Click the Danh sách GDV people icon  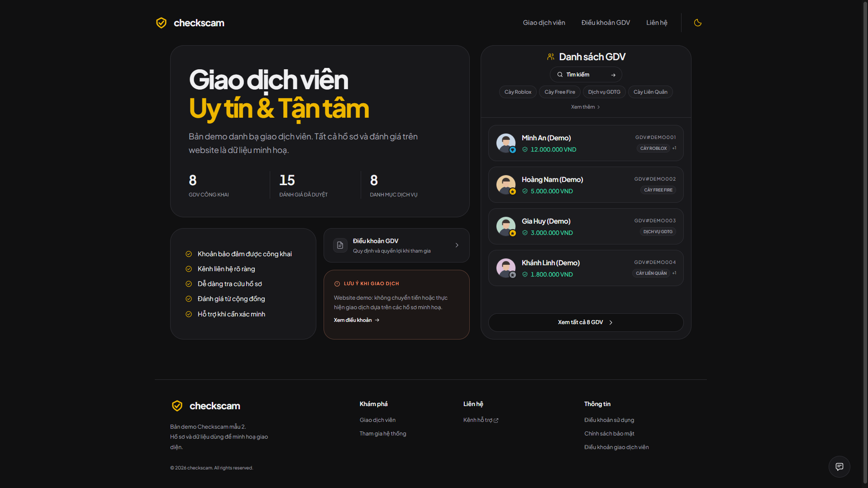551,57
